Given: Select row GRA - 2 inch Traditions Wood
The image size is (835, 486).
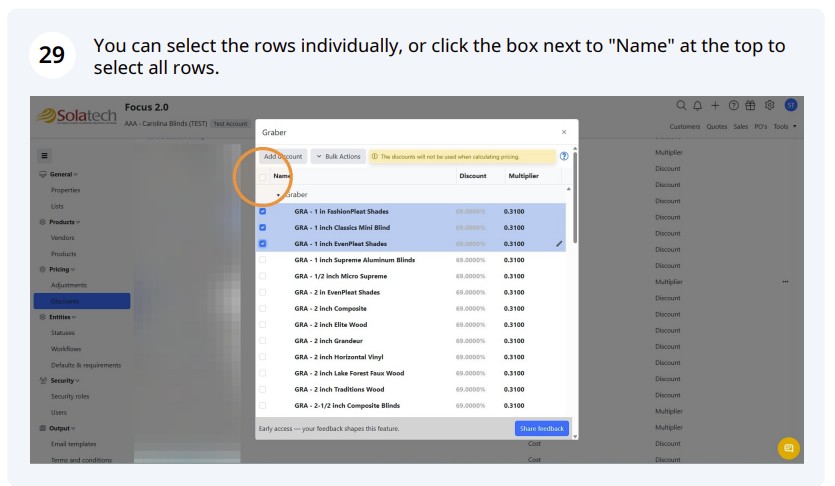Looking at the screenshot, I should 411,390.
